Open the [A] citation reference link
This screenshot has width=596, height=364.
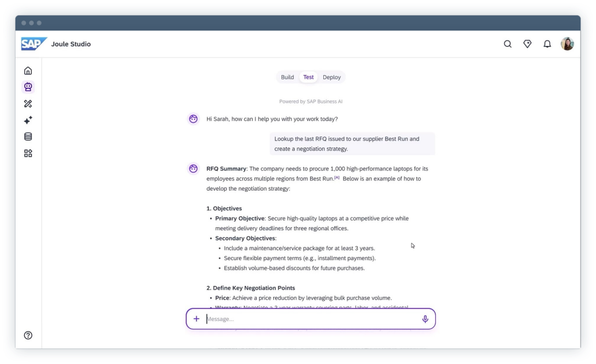337,177
